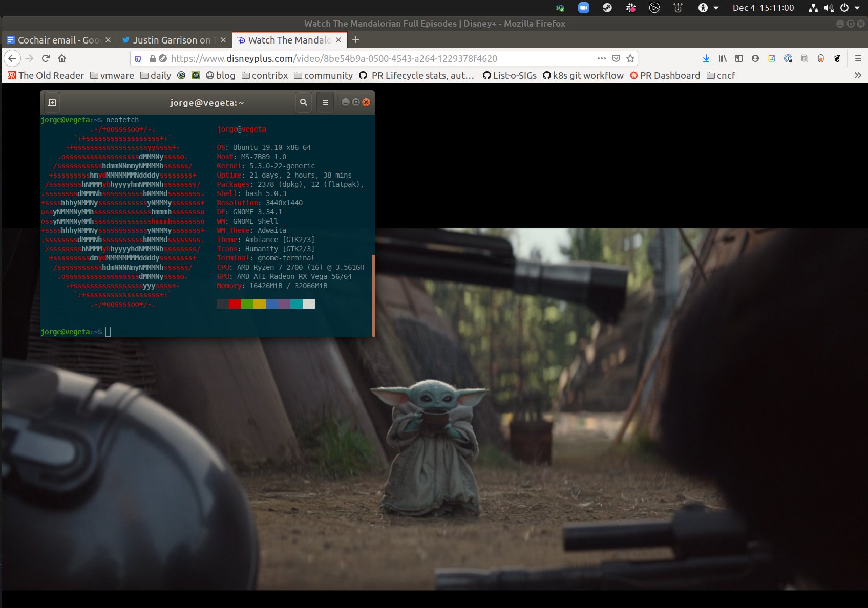This screenshot has height=608, width=868.
Task: Open the tracking protection shield icon
Action: click(x=138, y=58)
